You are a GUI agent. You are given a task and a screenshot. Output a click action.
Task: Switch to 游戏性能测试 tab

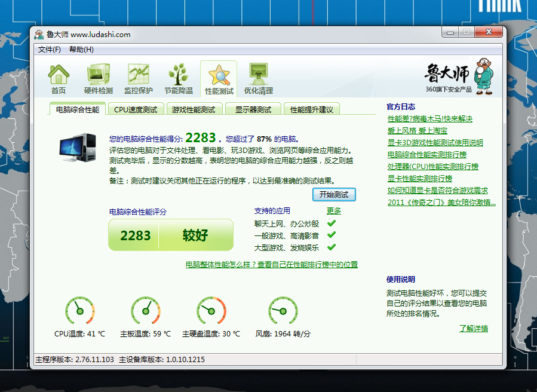coord(194,109)
